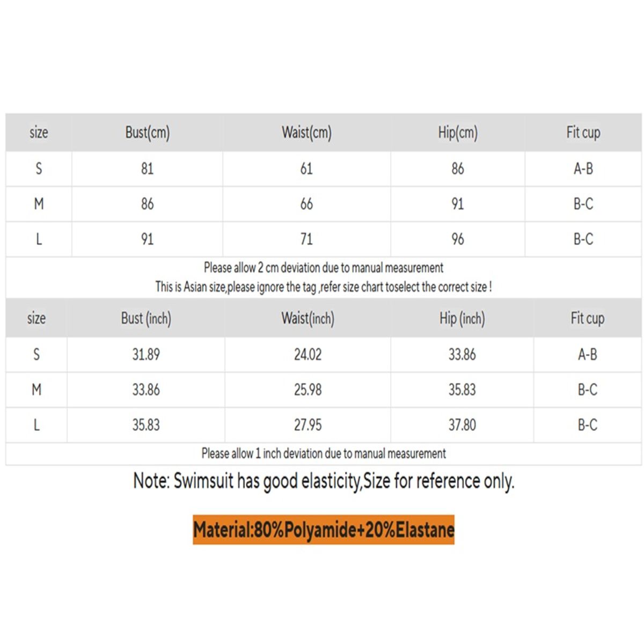Select the 25.98 waist inch value
This screenshot has height=644, width=644.
pos(308,390)
